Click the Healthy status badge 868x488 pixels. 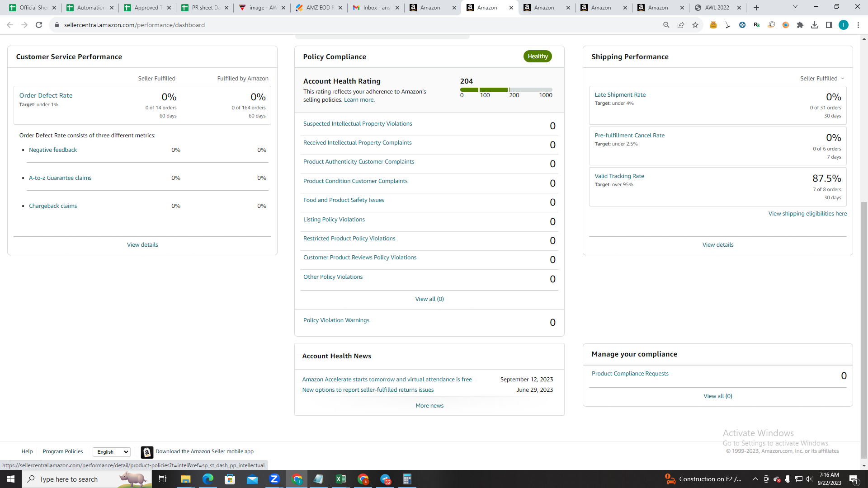pos(538,56)
